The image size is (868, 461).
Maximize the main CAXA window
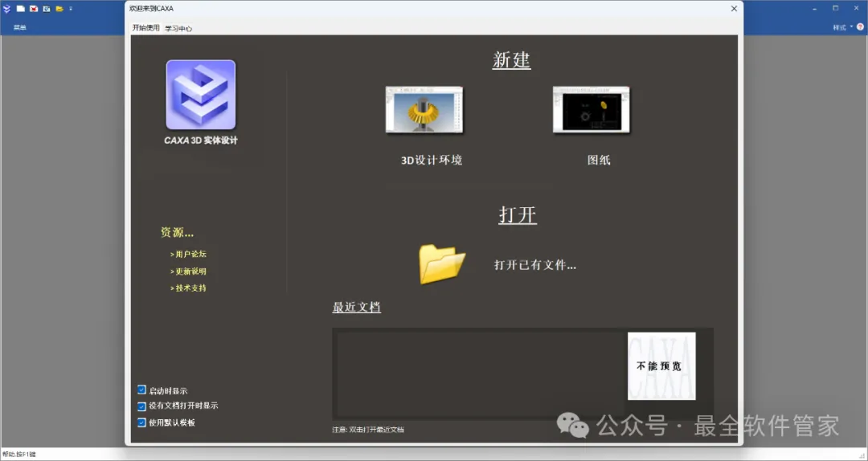click(x=835, y=8)
